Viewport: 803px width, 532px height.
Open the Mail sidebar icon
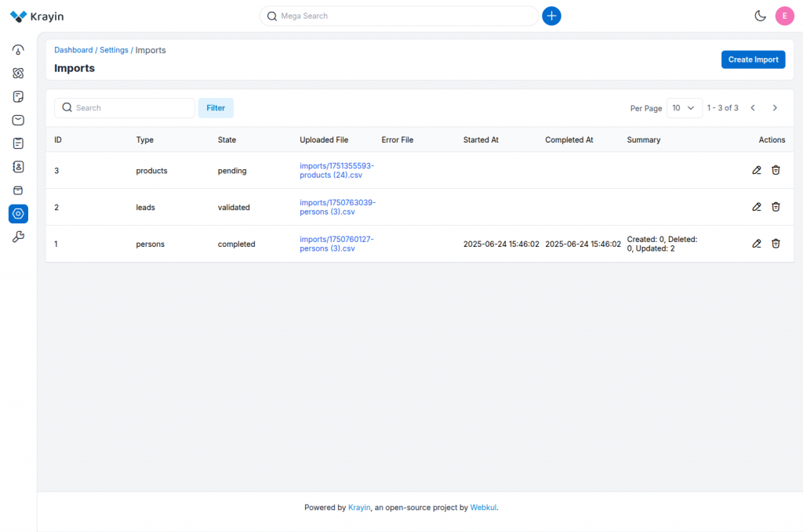click(x=18, y=120)
